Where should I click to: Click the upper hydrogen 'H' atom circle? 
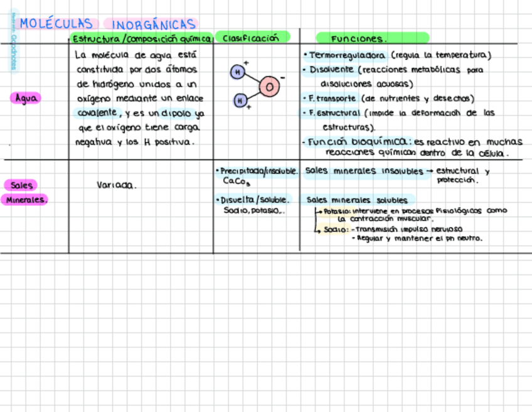point(238,72)
